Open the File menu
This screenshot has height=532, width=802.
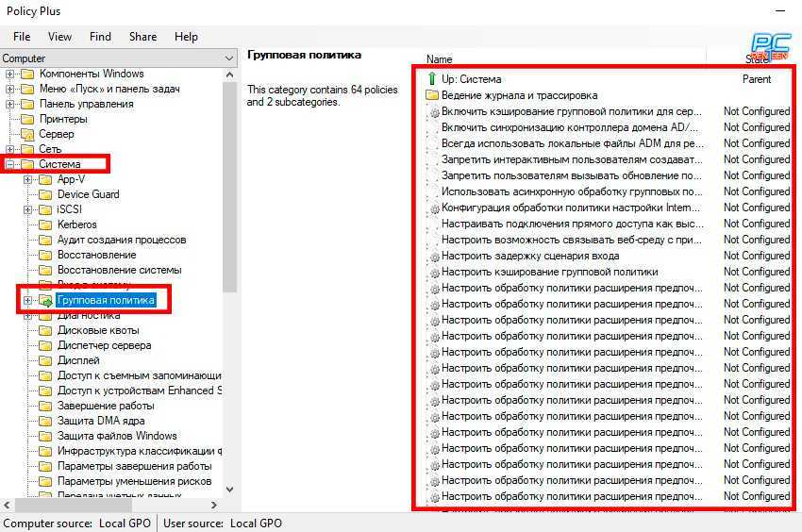coord(22,37)
